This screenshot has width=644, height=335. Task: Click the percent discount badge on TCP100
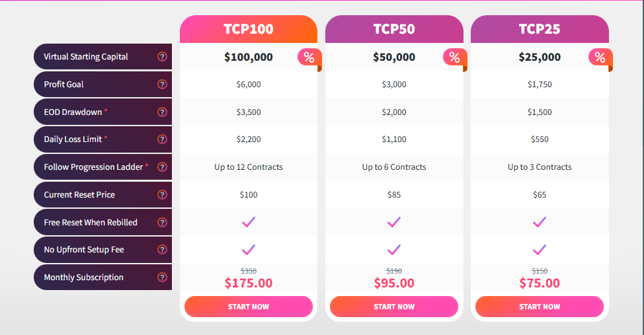click(309, 57)
